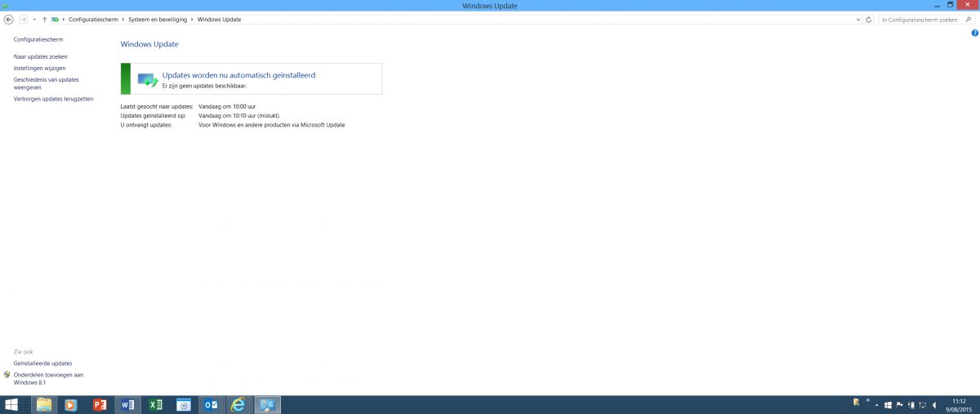
Task: Expand the chevron after Configuratiescherm breadcrumb
Action: (x=124, y=19)
